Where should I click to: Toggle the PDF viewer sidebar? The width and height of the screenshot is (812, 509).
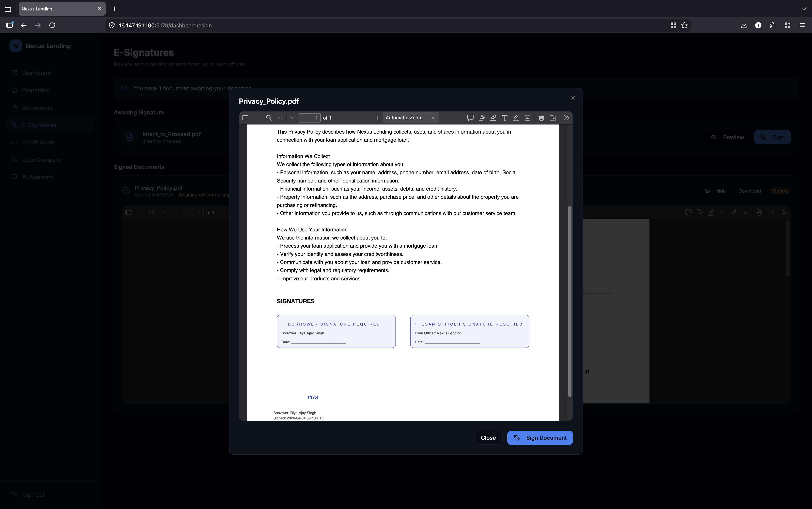click(x=245, y=118)
